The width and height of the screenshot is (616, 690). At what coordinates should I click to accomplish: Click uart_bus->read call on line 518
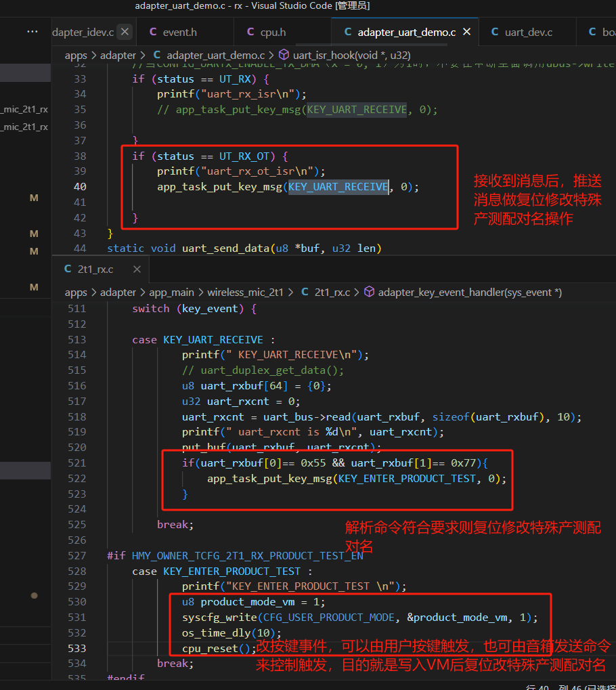click(x=307, y=416)
